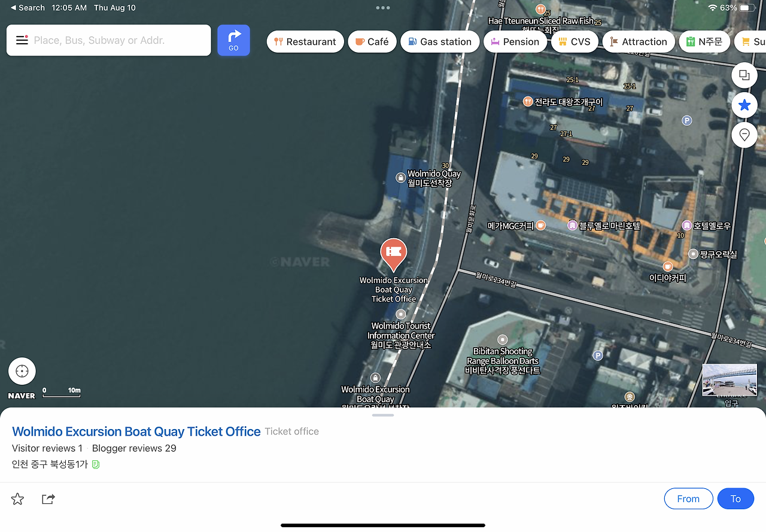Open the map layers button

tap(744, 75)
